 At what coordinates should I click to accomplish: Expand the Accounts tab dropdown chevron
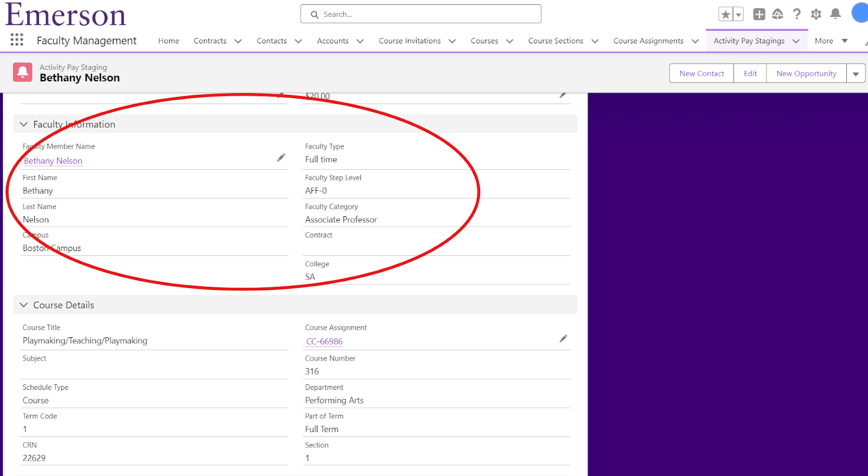pyautogui.click(x=360, y=41)
